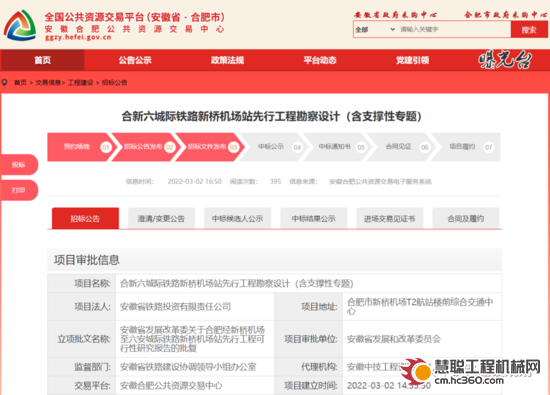The height and width of the screenshot is (395, 550).
Task: Select step 07 项目履约 in progress bar
Action: 465,147
